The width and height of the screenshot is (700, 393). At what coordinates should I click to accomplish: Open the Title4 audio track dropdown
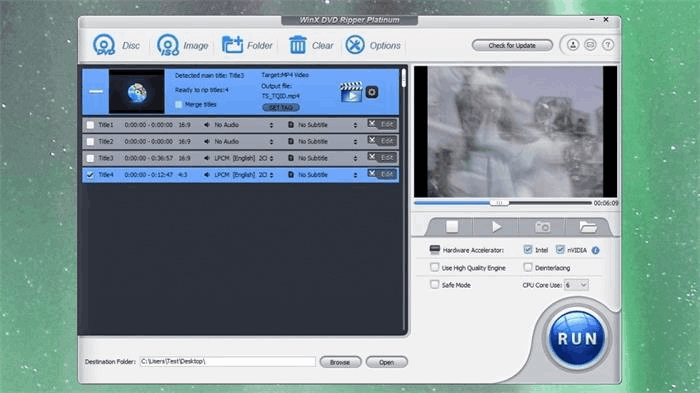[271, 175]
